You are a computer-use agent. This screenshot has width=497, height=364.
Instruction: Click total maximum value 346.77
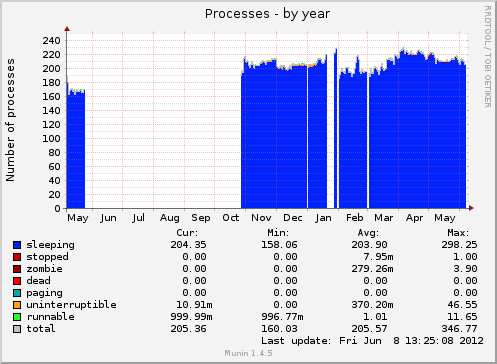pos(459,329)
